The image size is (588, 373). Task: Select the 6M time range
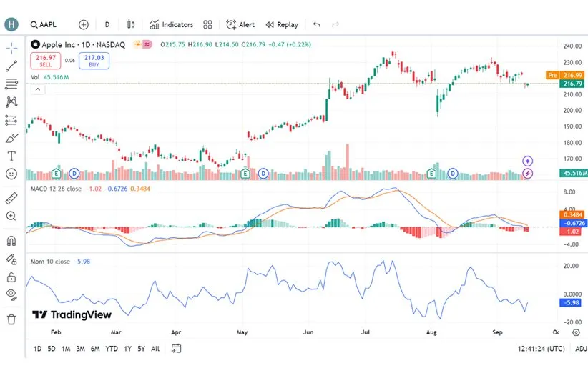94,349
